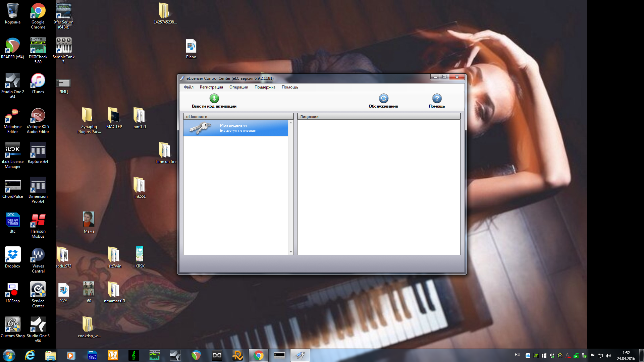Open the Windows Start button
This screenshot has width=644, height=362.
click(x=9, y=355)
